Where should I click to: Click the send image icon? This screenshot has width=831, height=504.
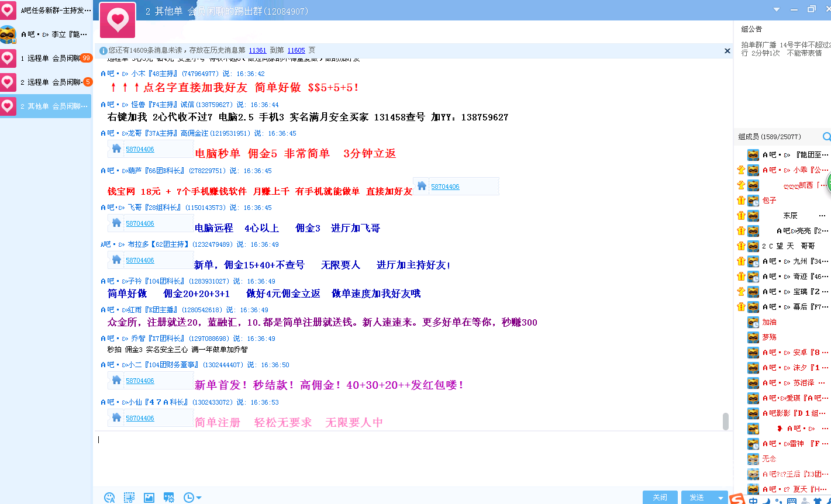149,497
